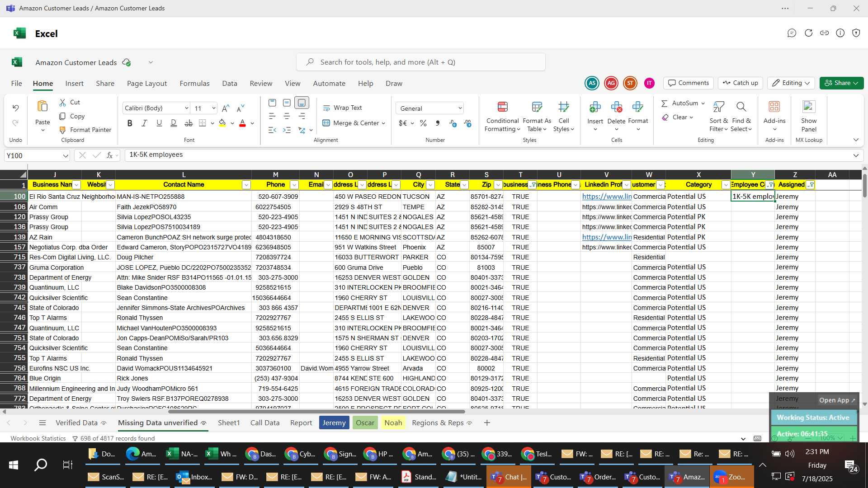Viewport: 868px width, 488px height.
Task: Click the Insert cells icon
Action: coord(595,107)
